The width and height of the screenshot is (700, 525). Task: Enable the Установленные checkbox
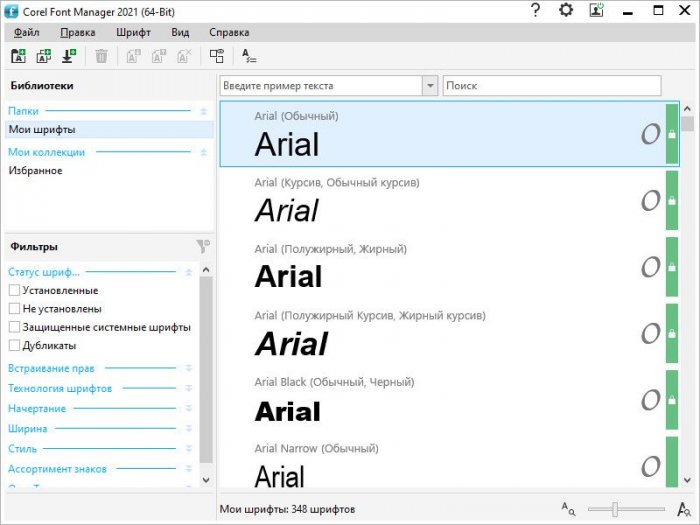click(x=14, y=290)
